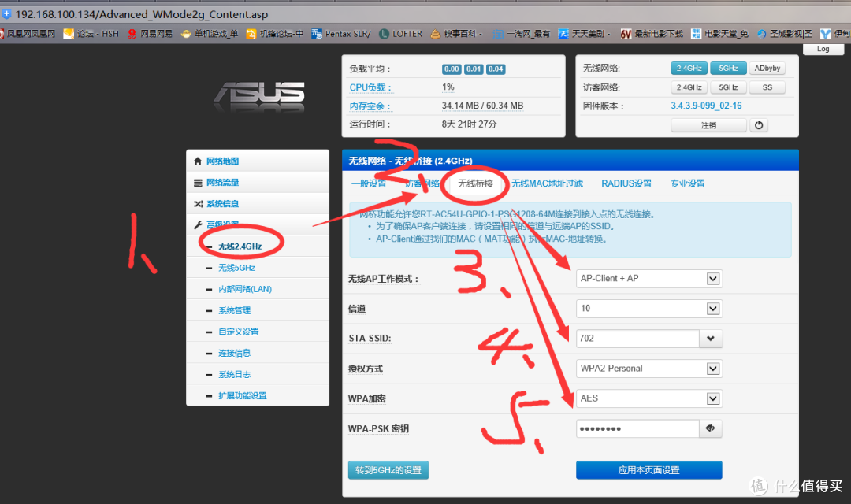
Task: Open the 信道 channel dropdown
Action: point(649,309)
